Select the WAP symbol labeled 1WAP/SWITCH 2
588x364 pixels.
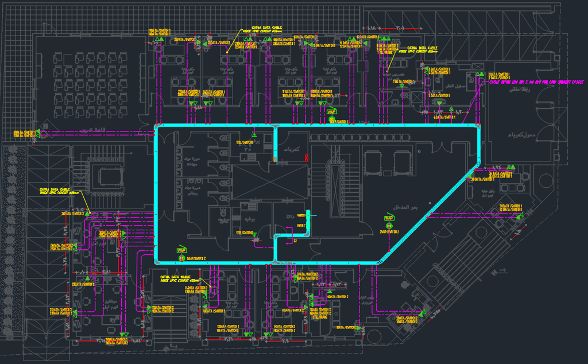pyautogui.click(x=181, y=250)
